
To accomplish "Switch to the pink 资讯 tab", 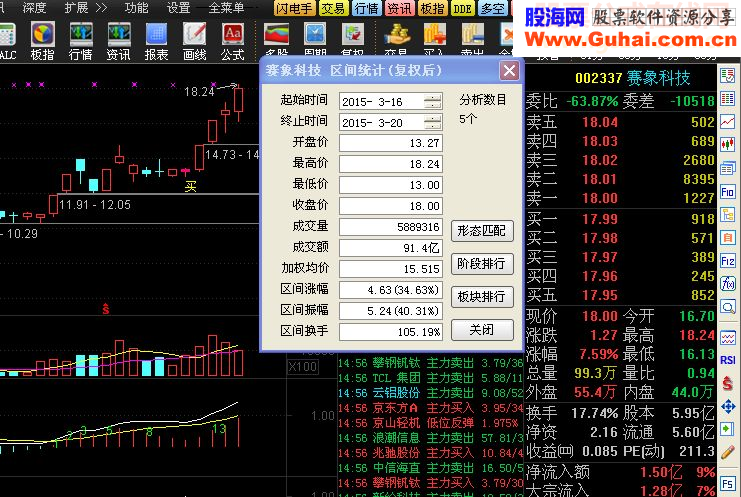I will pos(399,9).
